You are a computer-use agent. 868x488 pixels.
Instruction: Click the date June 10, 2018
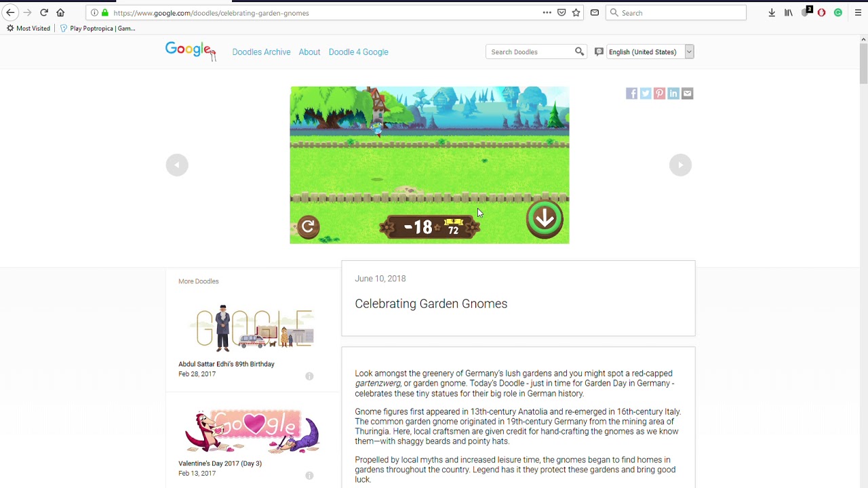click(x=380, y=279)
